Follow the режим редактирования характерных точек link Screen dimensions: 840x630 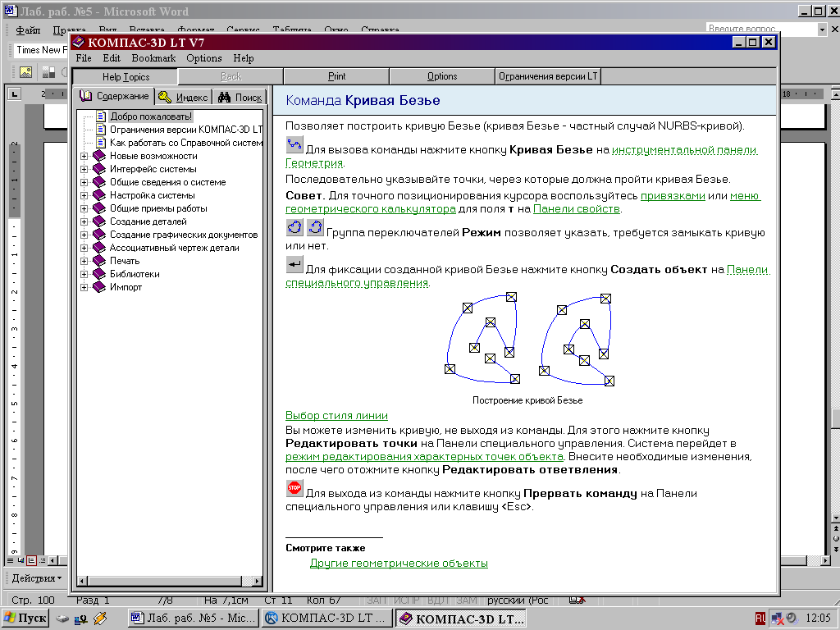tap(424, 456)
